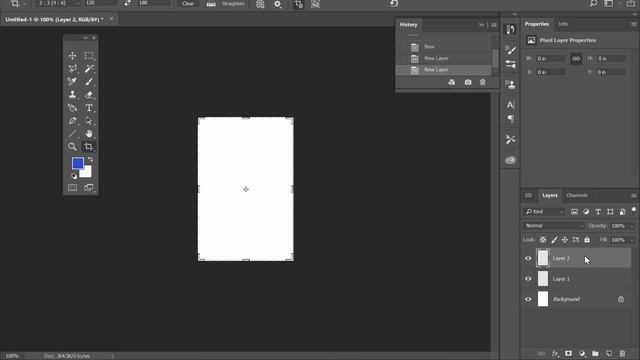Screen dimensions: 640x360
Task: Select the Properties tab
Action: tap(537, 24)
